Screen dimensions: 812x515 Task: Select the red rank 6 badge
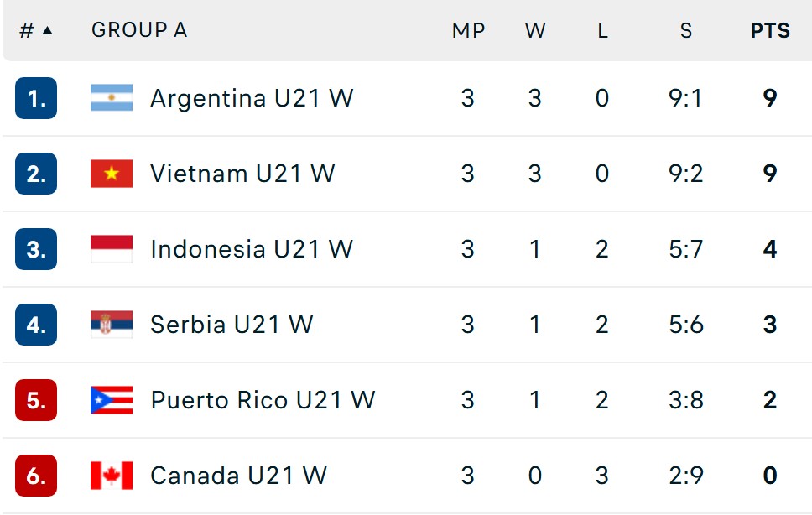pyautogui.click(x=36, y=476)
